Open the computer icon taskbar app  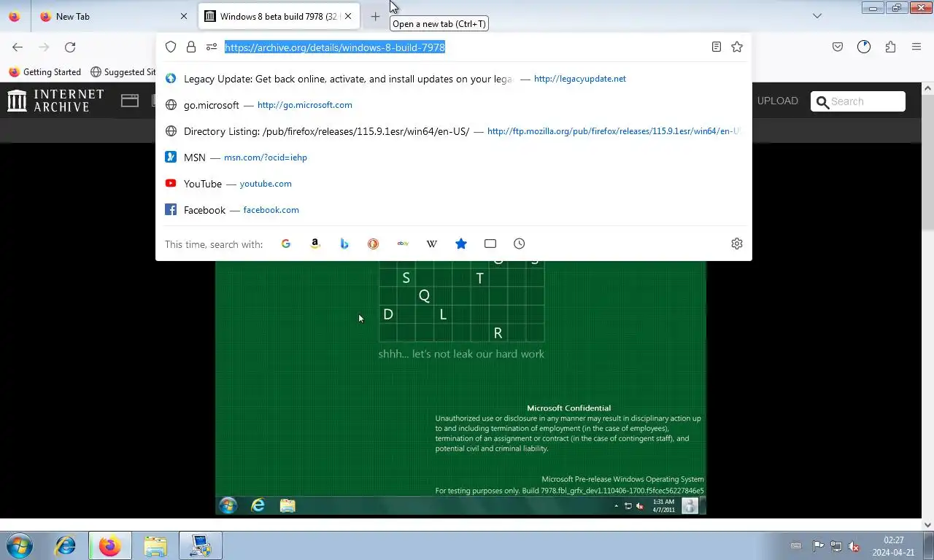(200, 545)
